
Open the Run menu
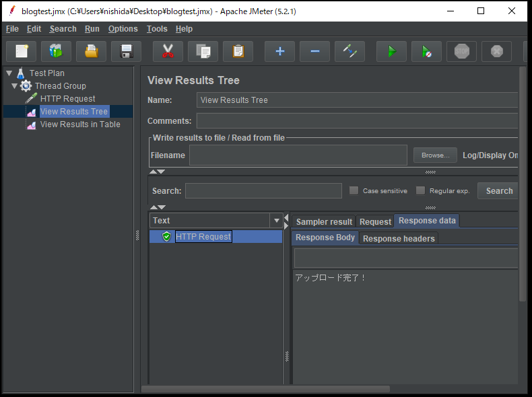click(92, 29)
